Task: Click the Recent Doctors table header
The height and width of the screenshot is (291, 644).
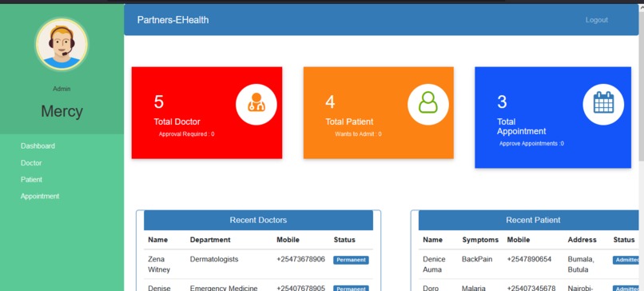Action: [258, 220]
